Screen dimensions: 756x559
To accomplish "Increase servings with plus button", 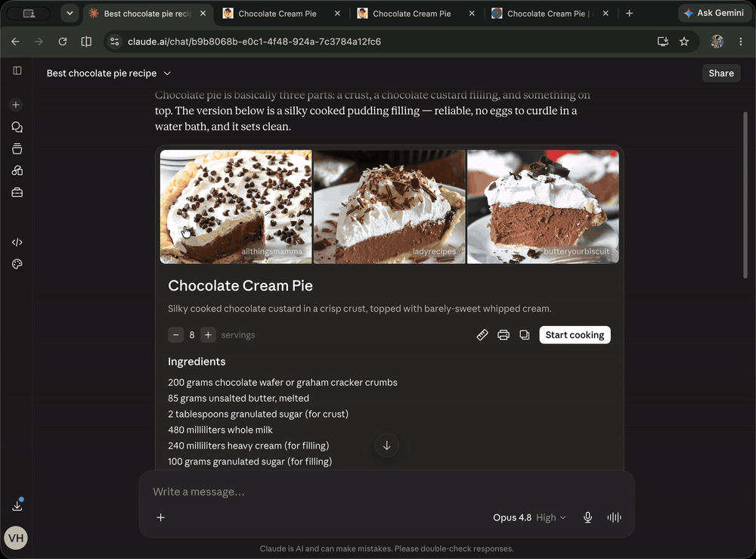I will (208, 335).
